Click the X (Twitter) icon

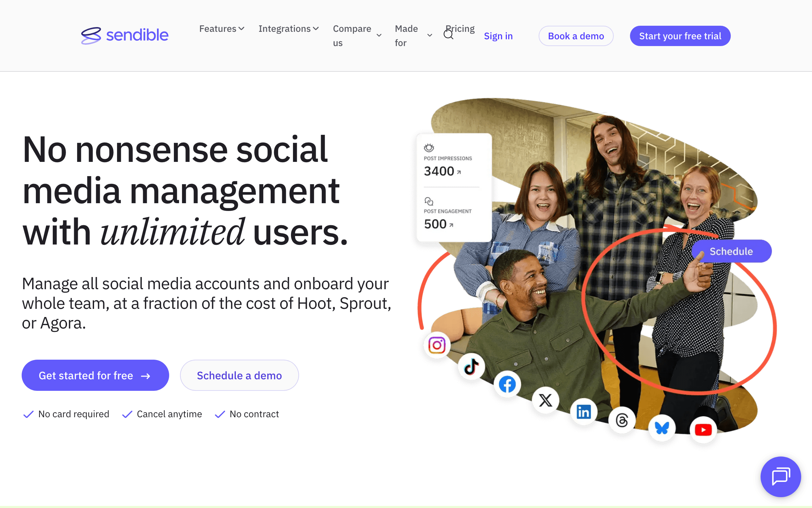tap(545, 400)
